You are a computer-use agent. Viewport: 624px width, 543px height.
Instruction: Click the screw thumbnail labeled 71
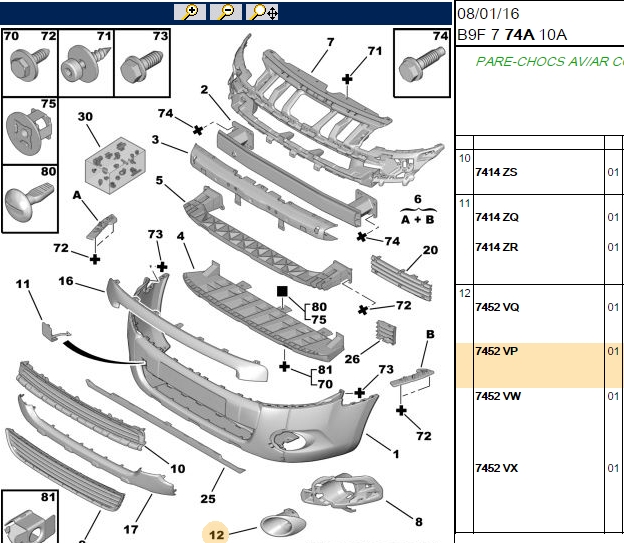click(86, 63)
